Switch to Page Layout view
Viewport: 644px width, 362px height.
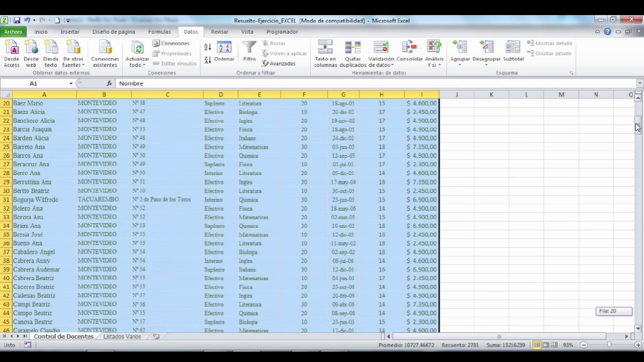point(545,345)
